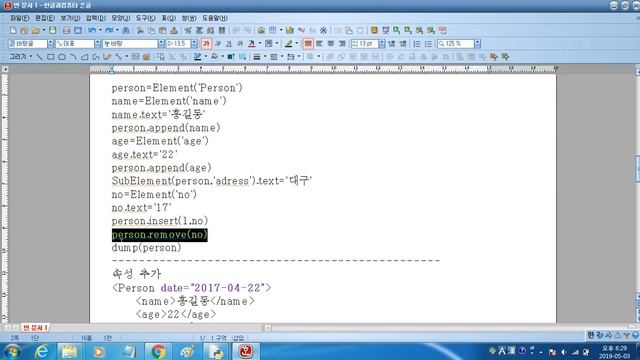The width and height of the screenshot is (640, 360).
Task: Select the freeform curve tool
Action: point(96,57)
